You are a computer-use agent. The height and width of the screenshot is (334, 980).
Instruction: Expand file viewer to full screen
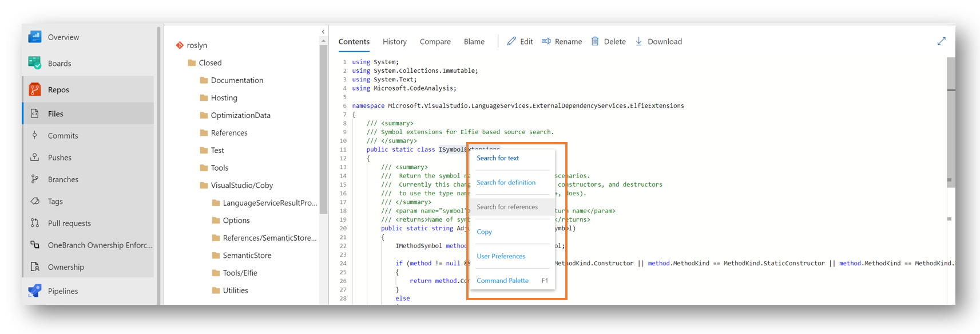click(941, 41)
